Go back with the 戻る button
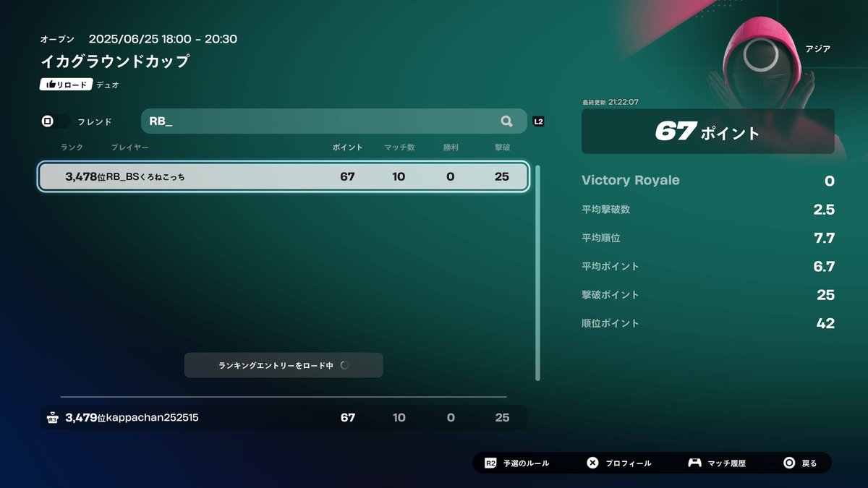This screenshot has height=488, width=868. (x=809, y=463)
